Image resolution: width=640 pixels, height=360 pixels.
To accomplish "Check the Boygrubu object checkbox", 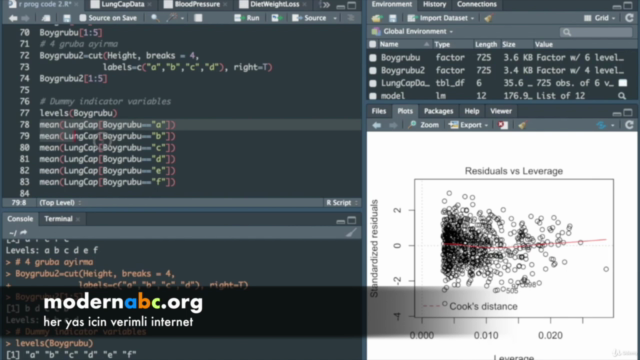I will (373, 58).
